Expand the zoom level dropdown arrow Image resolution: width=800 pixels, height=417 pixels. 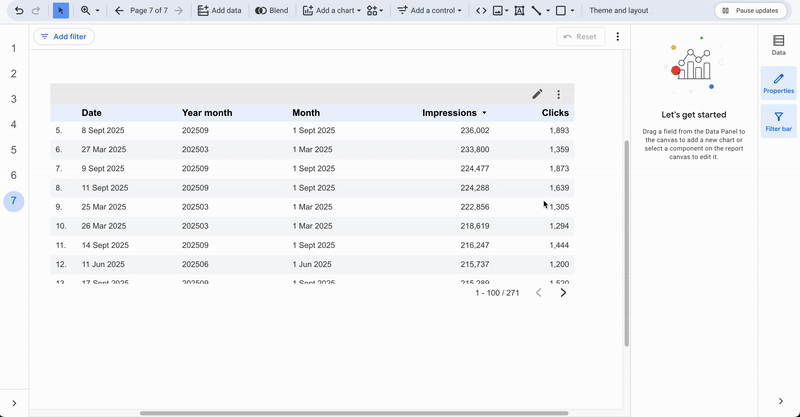coord(97,10)
